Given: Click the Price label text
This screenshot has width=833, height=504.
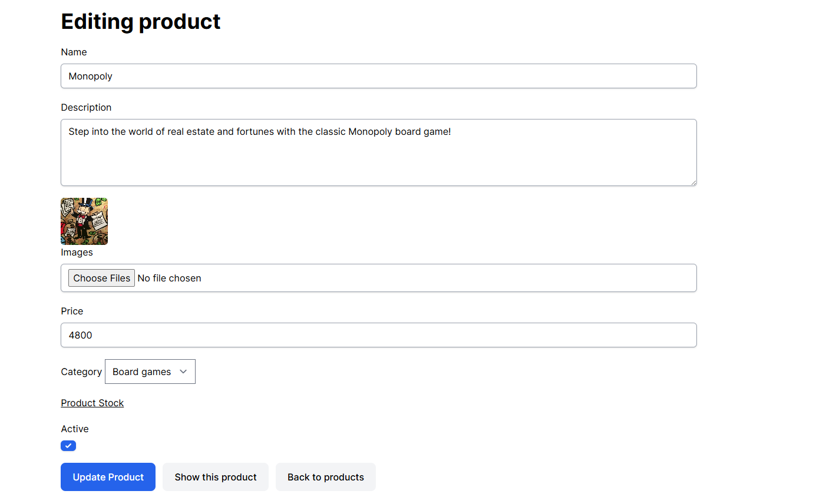Looking at the screenshot, I should [x=72, y=311].
